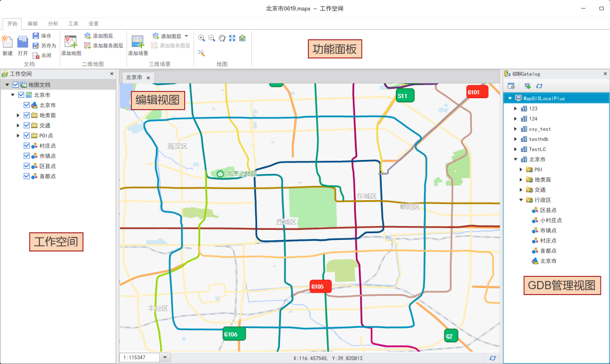The image size is (610, 364).
Task: Click the 另存为 save as button
Action: tap(44, 46)
